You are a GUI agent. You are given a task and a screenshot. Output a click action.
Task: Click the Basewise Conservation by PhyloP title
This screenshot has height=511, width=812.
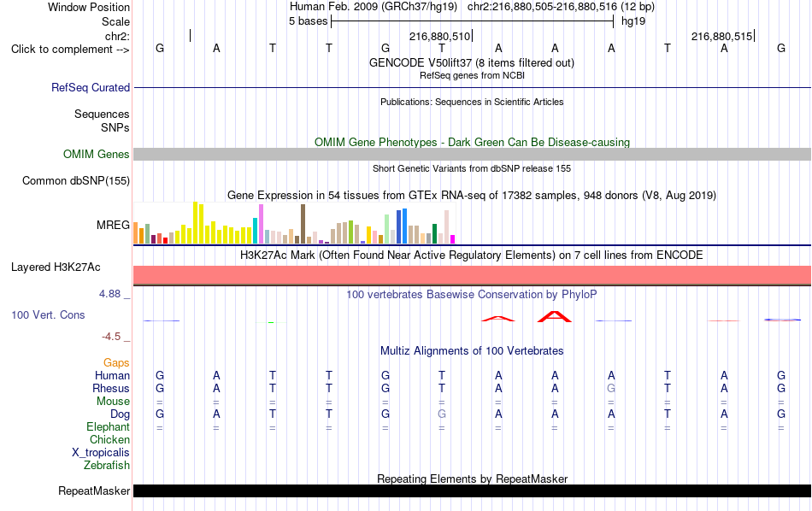point(472,294)
